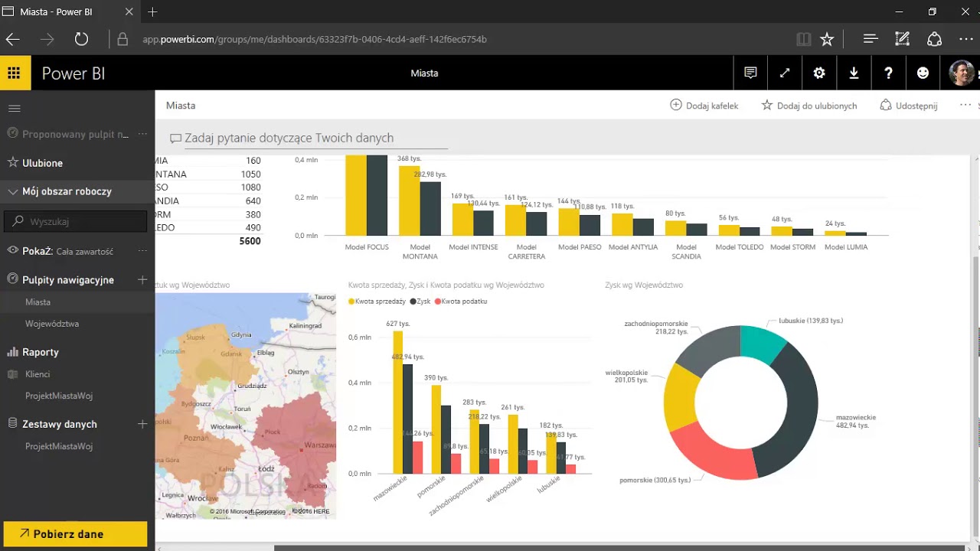The height and width of the screenshot is (551, 980).
Task: Click the Zestawy danych section header
Action: [60, 424]
